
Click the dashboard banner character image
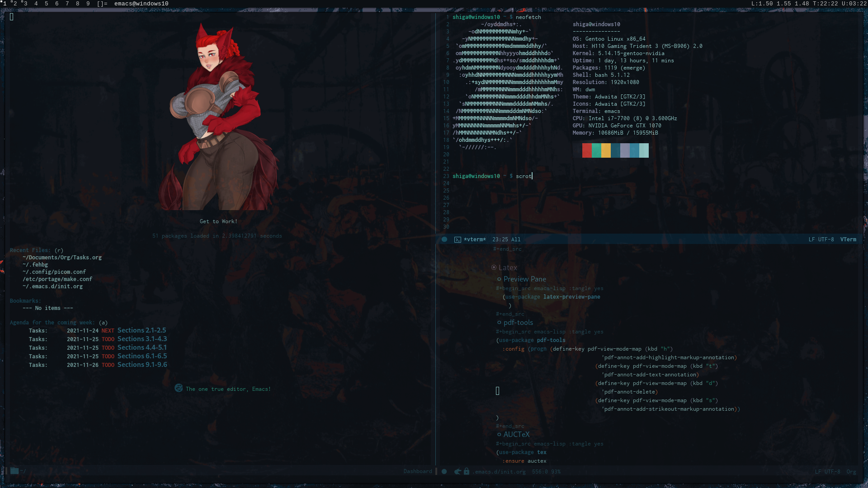pos(218,116)
